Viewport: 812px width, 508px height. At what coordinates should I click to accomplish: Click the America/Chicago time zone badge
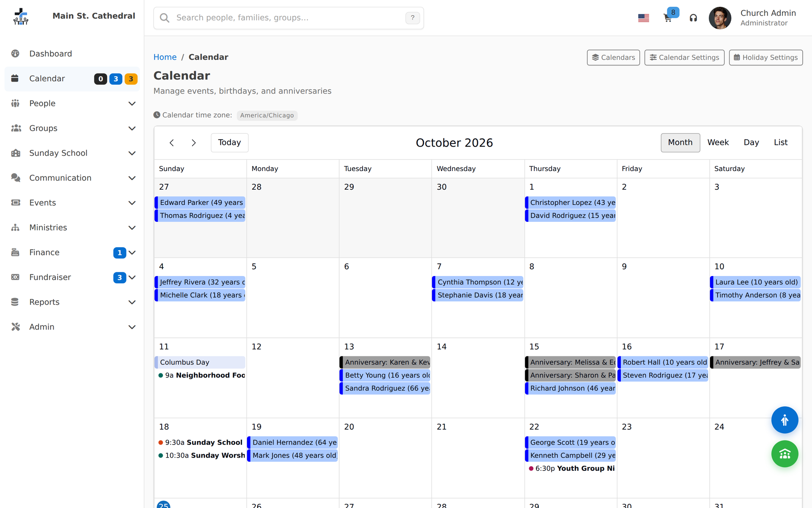coord(267,115)
